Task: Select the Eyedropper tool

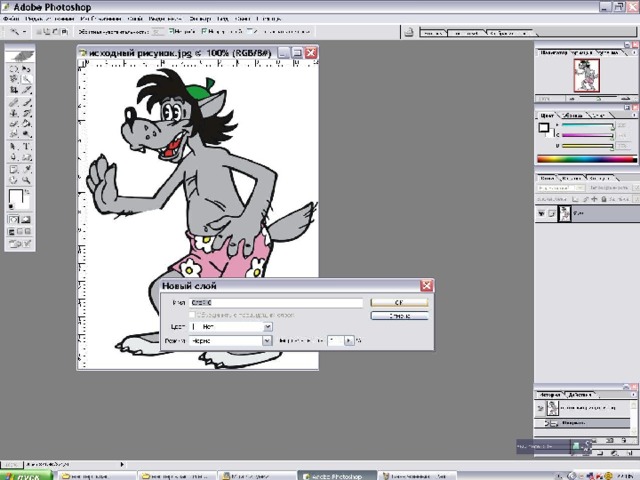Action: coord(26,169)
